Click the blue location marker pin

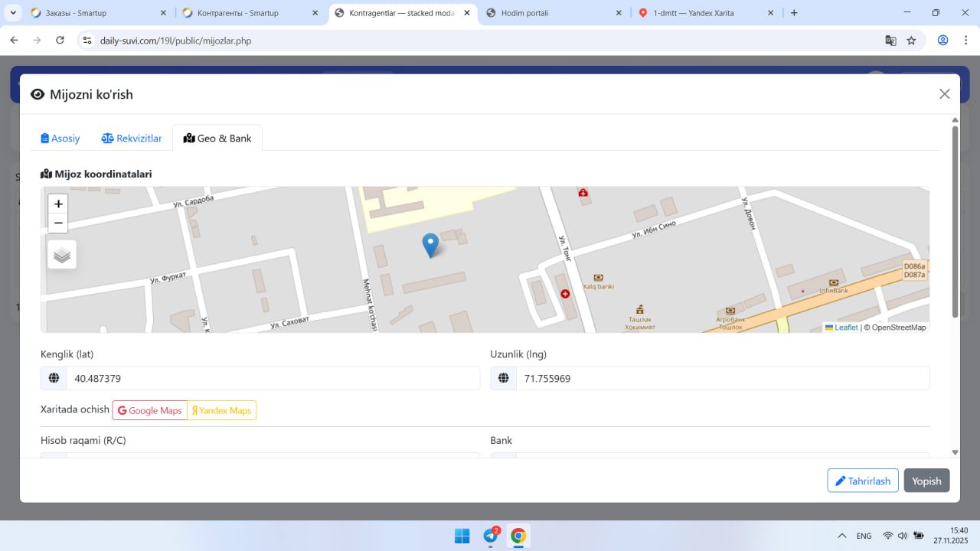click(x=430, y=244)
